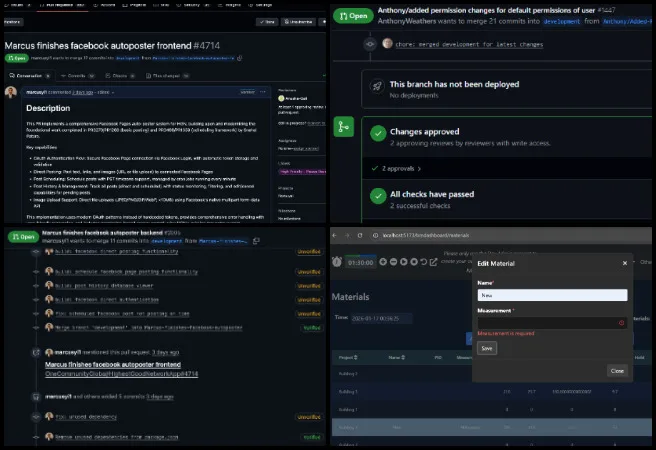Click the cross-reference icon beside 'mentioned this pull request'
This screenshot has height=450, width=656.
pos(36,353)
